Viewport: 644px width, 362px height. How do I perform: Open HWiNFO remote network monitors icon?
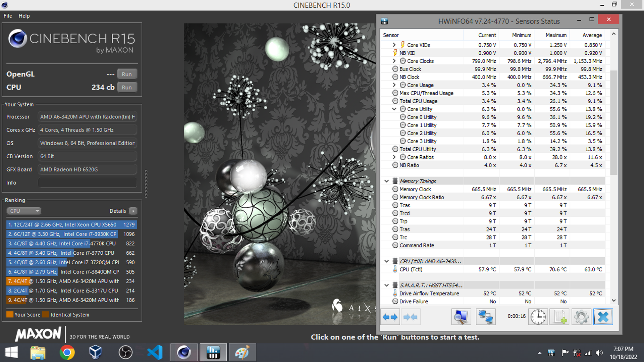(x=485, y=317)
